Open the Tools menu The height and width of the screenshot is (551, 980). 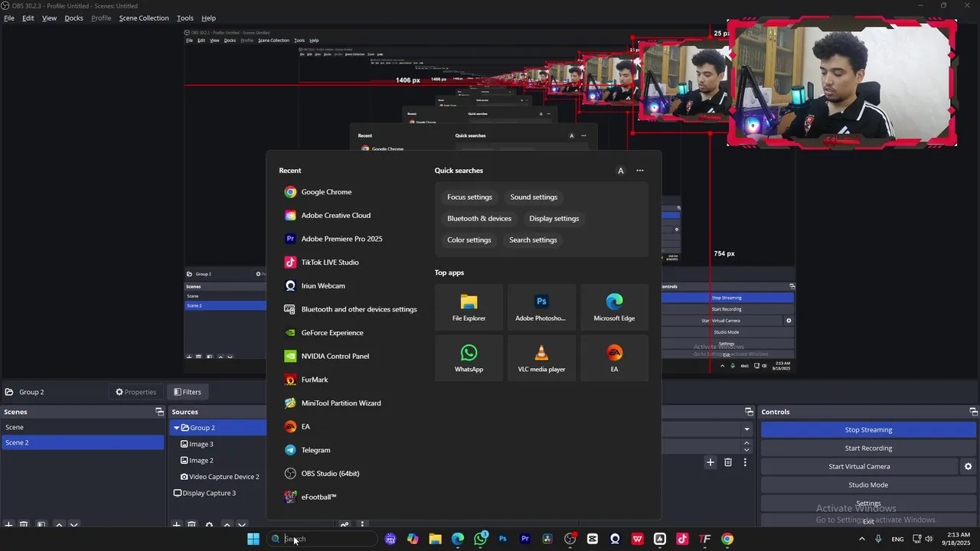pyautogui.click(x=185, y=18)
